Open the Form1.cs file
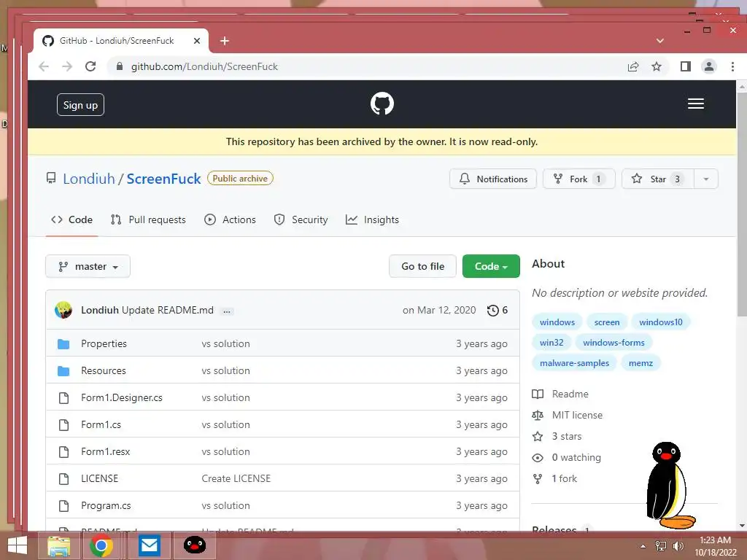 (101, 425)
